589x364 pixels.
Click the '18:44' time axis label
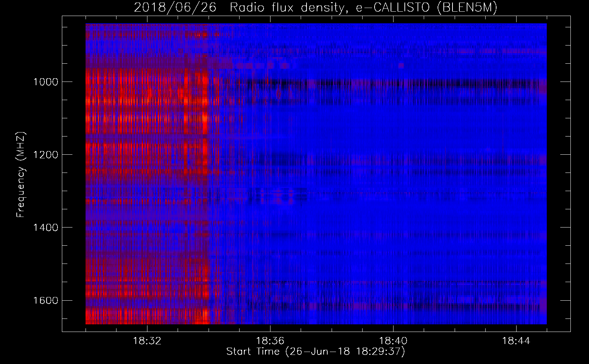click(x=516, y=341)
